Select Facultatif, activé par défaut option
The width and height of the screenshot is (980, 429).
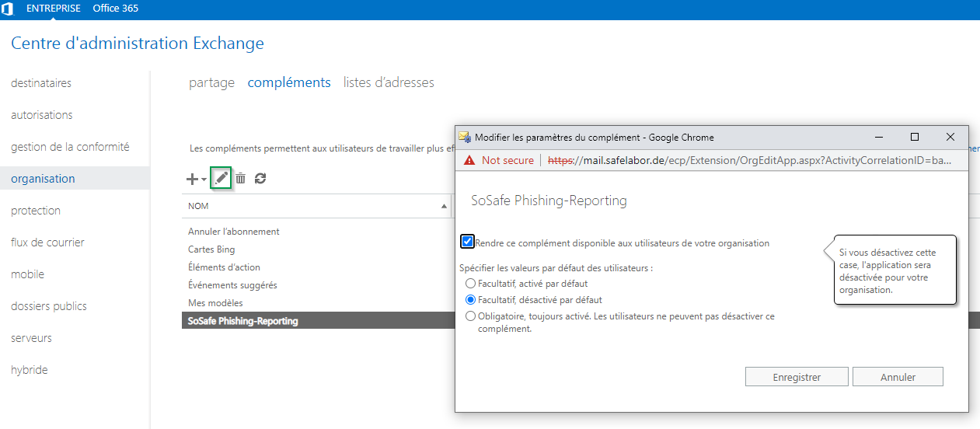pyautogui.click(x=470, y=284)
